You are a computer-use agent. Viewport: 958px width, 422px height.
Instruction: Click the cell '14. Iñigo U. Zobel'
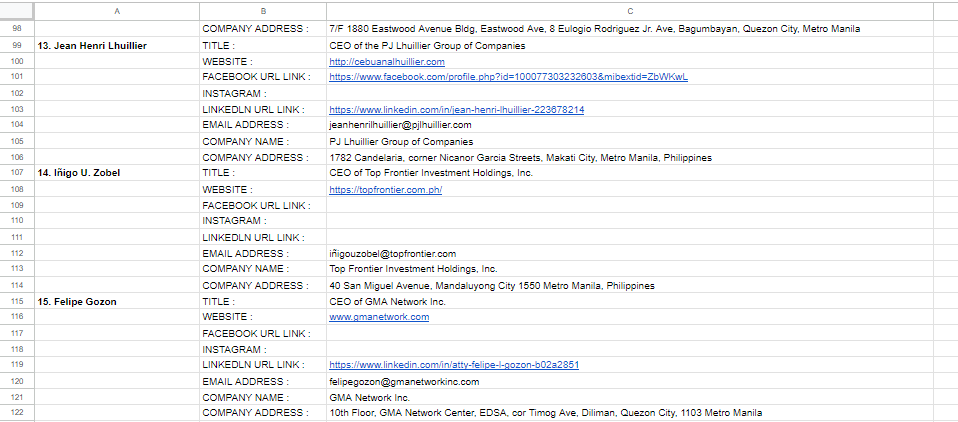pyautogui.click(x=117, y=173)
